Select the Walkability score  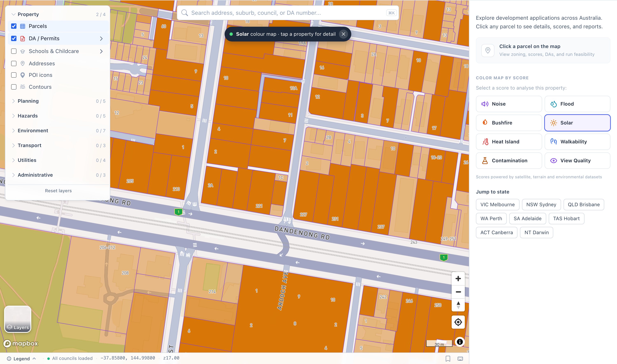[577, 142]
